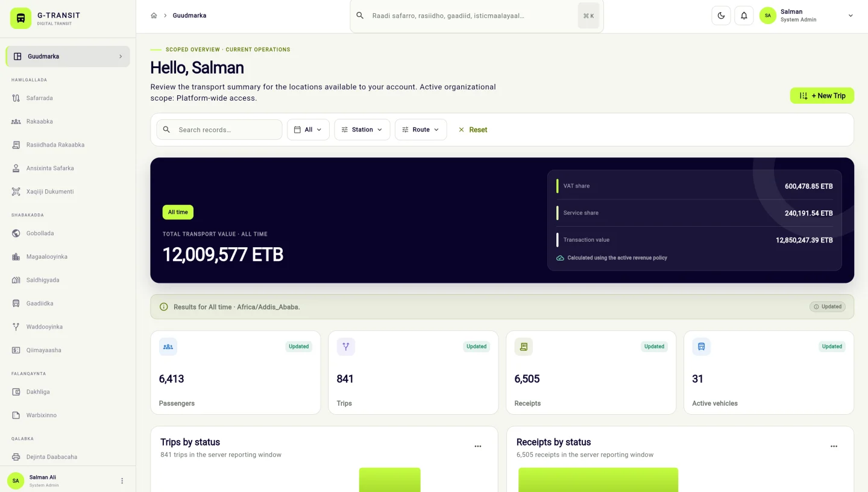Click the Qiimayaasha pricing icon

tap(16, 350)
